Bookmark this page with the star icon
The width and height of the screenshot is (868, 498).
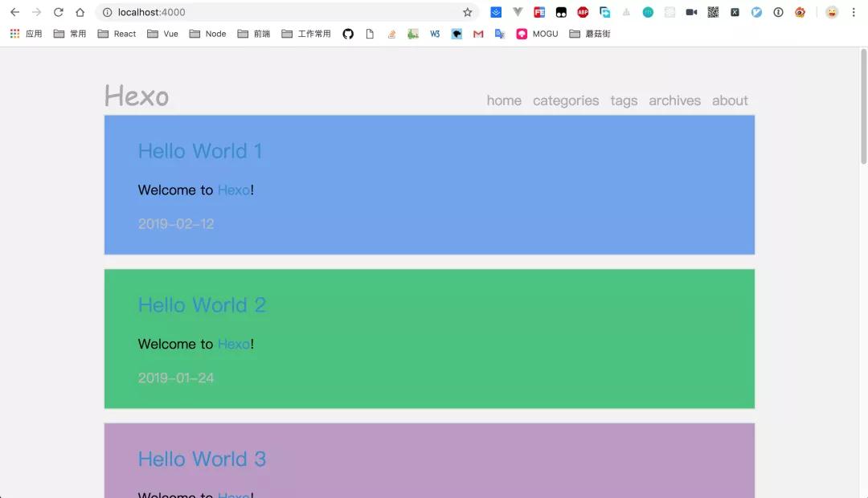pos(467,12)
